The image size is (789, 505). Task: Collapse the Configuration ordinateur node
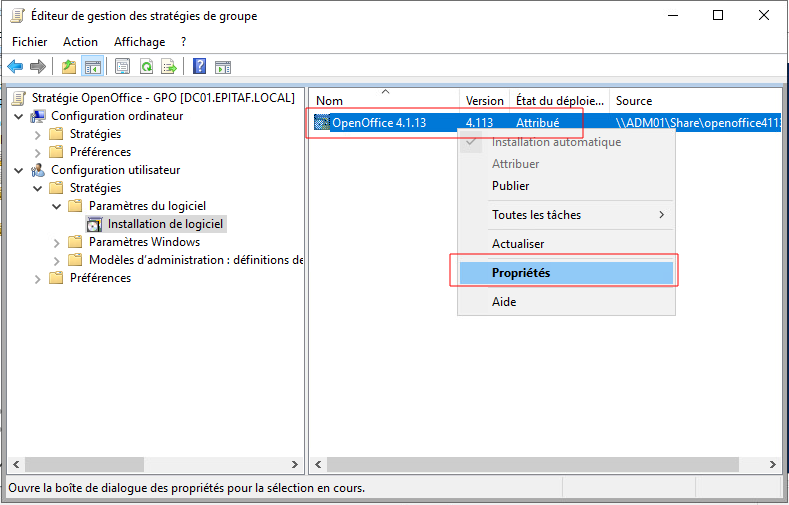pos(20,116)
